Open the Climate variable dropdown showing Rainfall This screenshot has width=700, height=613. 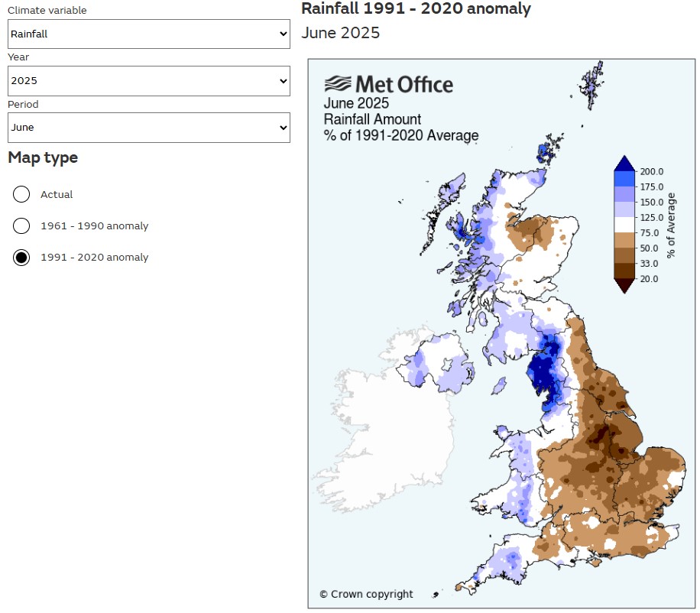click(149, 34)
